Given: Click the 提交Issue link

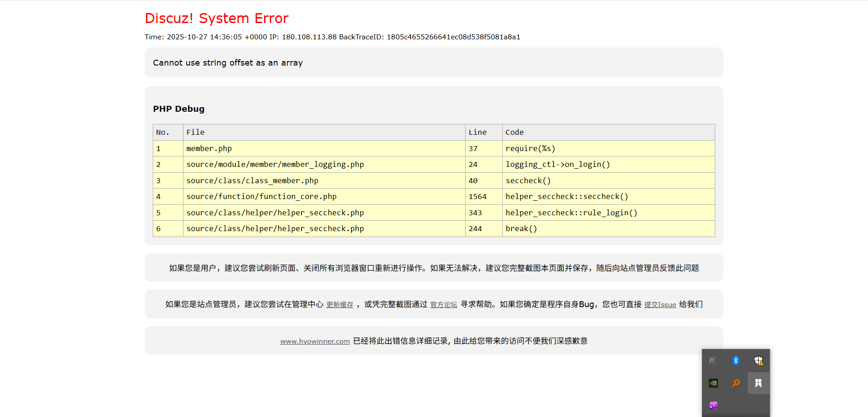Looking at the screenshot, I should click(660, 305).
